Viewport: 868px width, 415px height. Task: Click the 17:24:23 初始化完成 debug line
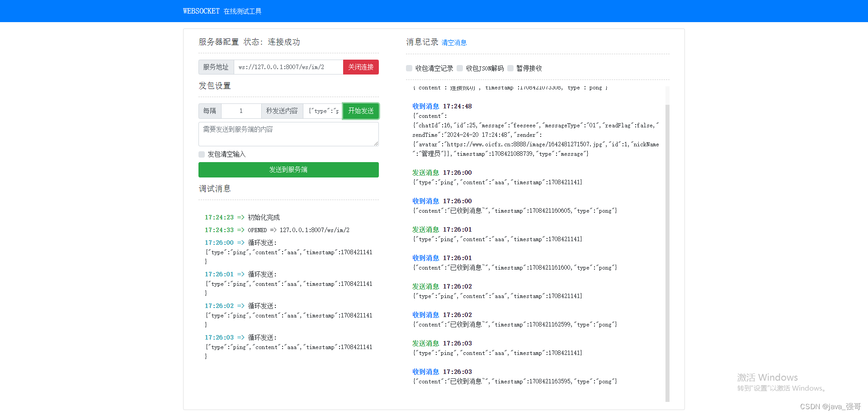click(x=242, y=217)
